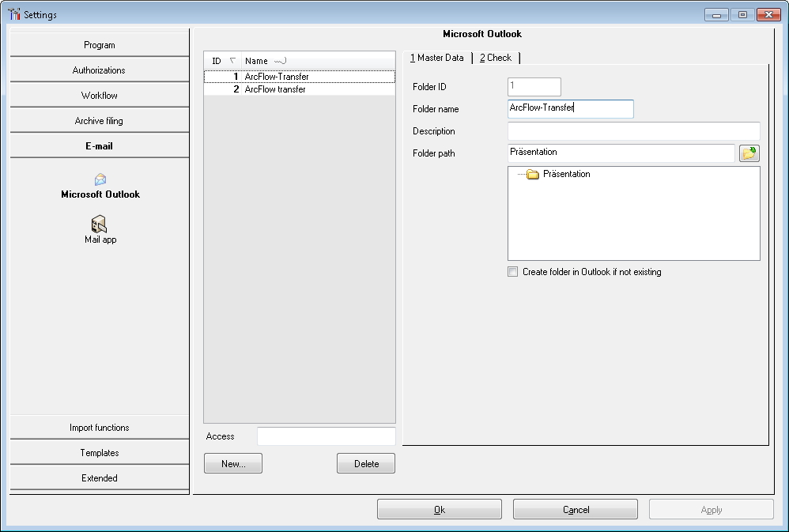789x532 pixels.
Task: Confirm settings with the Ok button
Action: (x=440, y=509)
